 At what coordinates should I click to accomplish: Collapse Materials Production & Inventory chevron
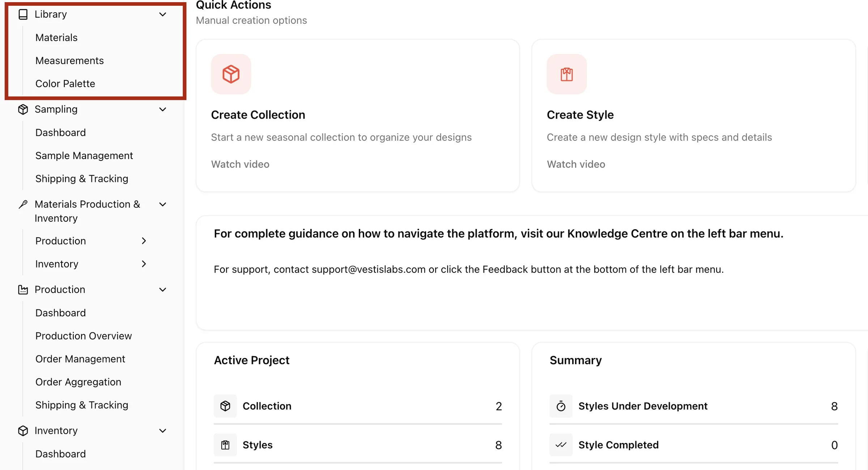tap(163, 205)
